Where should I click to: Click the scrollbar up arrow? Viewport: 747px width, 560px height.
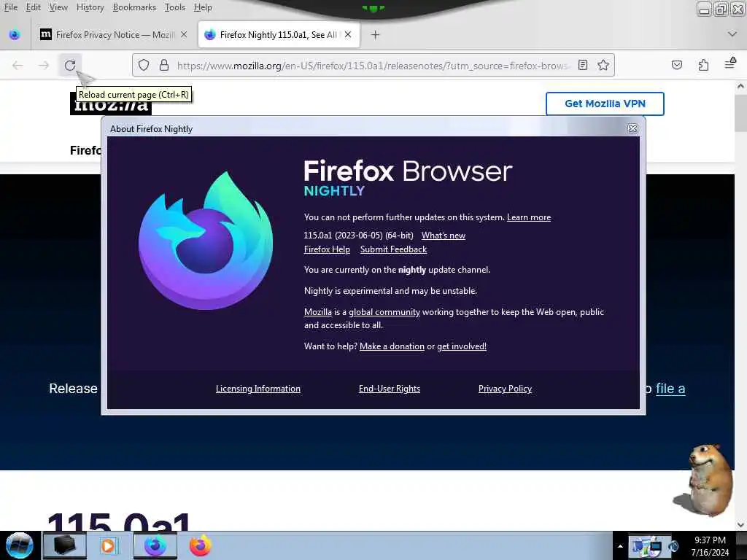pos(740,86)
